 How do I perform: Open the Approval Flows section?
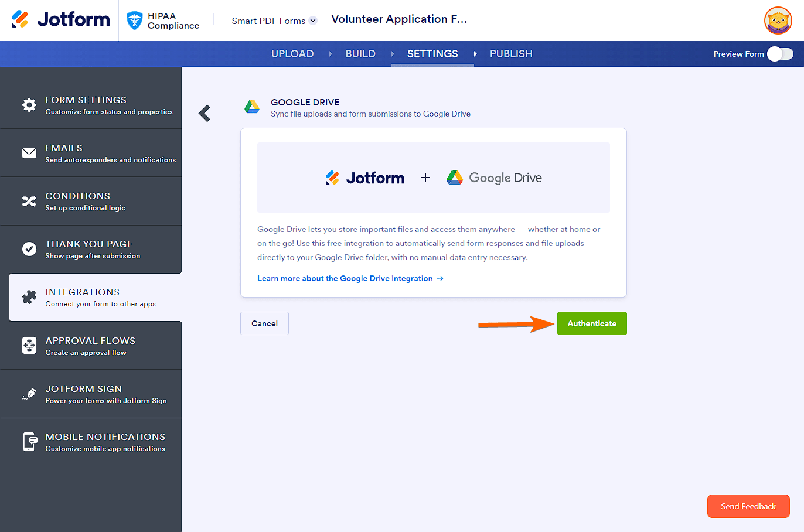click(x=91, y=346)
